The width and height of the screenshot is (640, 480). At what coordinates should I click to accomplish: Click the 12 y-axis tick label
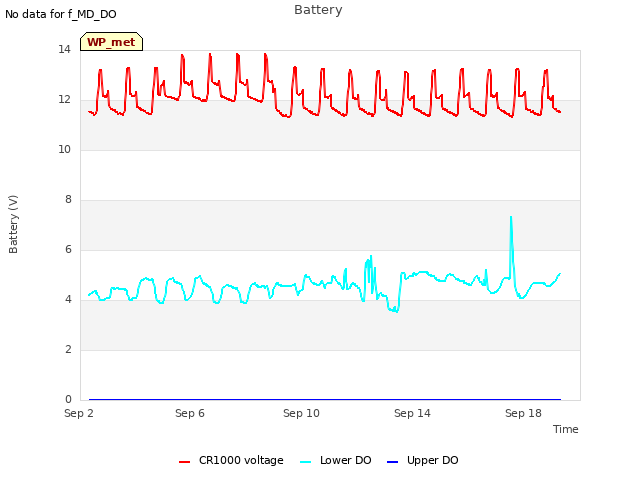pyautogui.click(x=64, y=100)
